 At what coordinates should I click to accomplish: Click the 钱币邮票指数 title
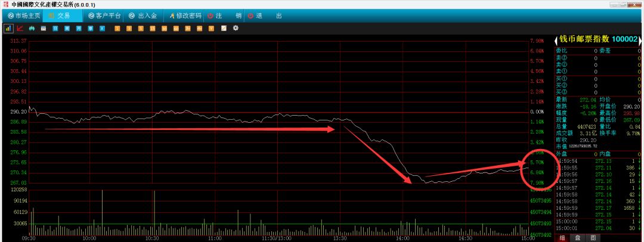[584, 40]
